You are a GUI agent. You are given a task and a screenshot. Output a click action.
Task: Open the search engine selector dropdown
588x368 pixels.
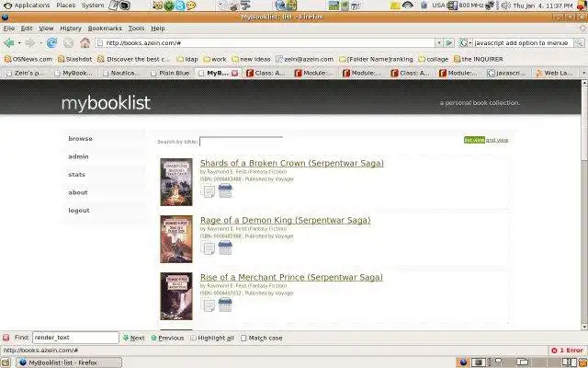(x=466, y=43)
